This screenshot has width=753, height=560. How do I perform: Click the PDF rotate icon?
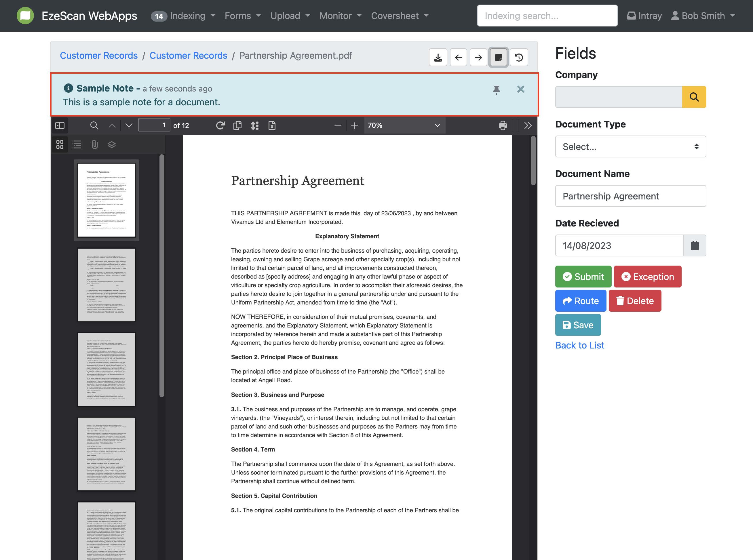[220, 125]
